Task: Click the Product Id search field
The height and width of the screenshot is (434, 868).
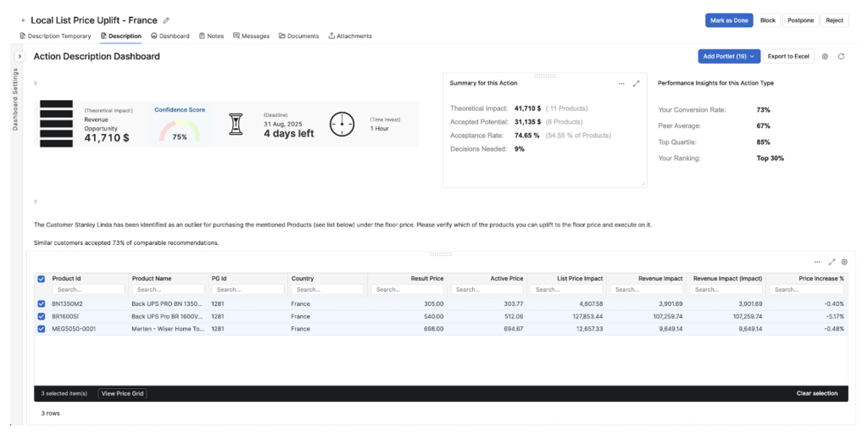Action: (x=89, y=290)
